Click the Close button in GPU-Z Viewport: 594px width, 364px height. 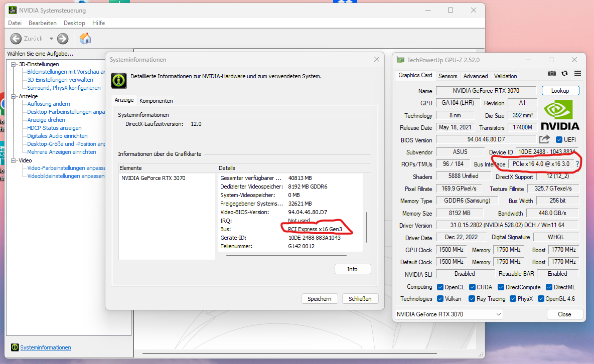(564, 314)
